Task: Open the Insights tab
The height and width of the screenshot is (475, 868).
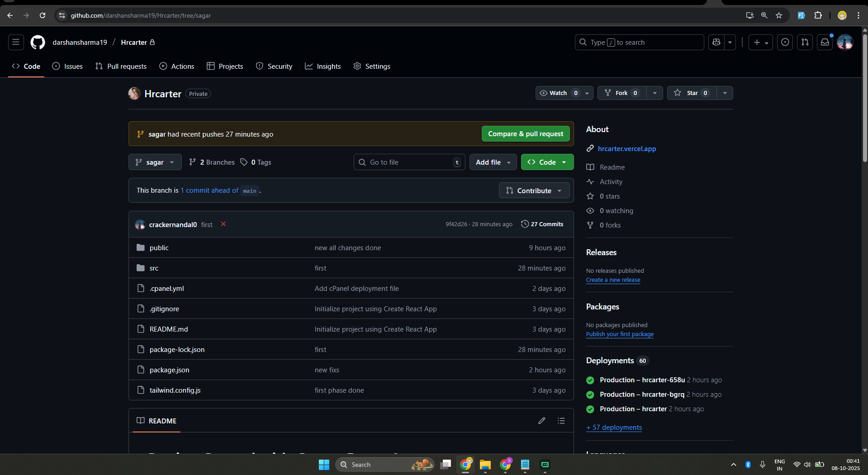Action: [x=323, y=66]
